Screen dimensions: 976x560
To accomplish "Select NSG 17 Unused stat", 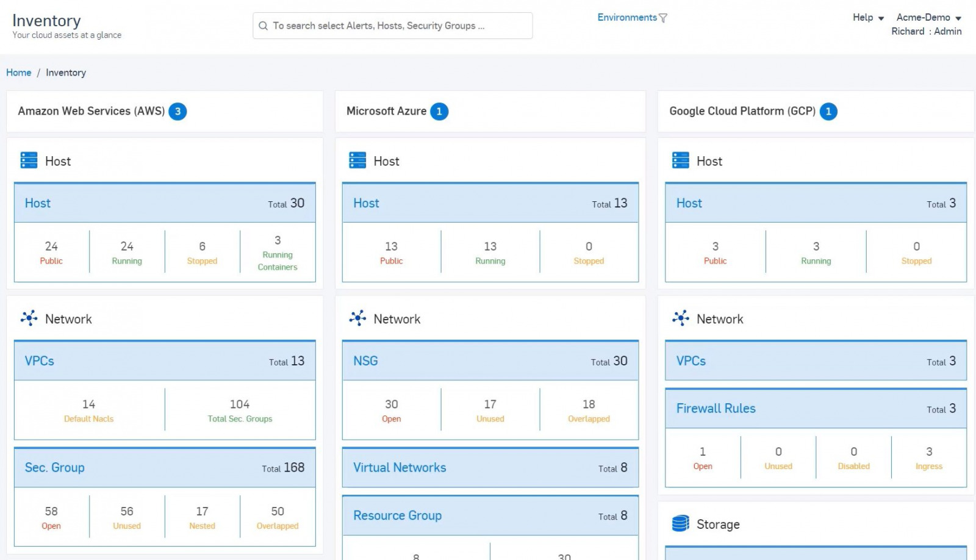I will (490, 411).
